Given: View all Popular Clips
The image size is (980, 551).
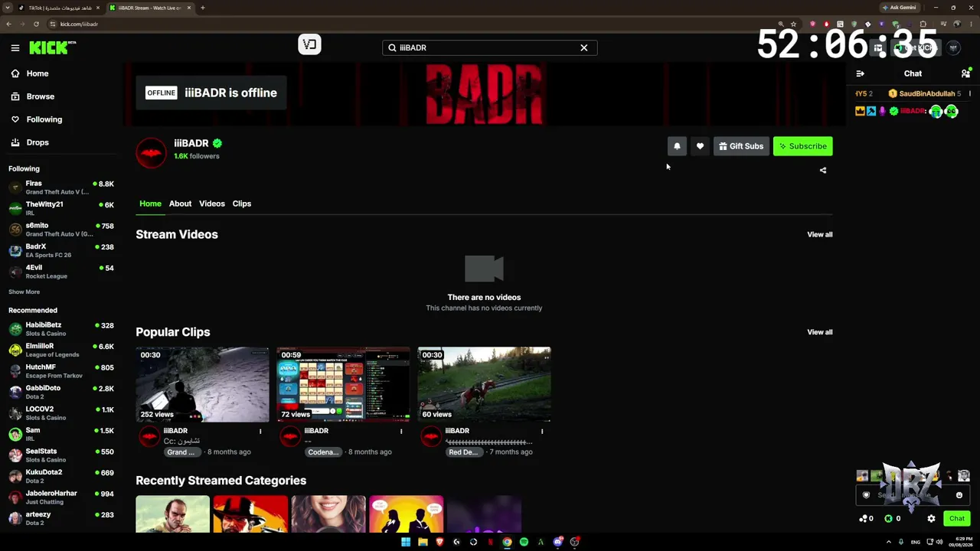Looking at the screenshot, I should click(x=819, y=332).
